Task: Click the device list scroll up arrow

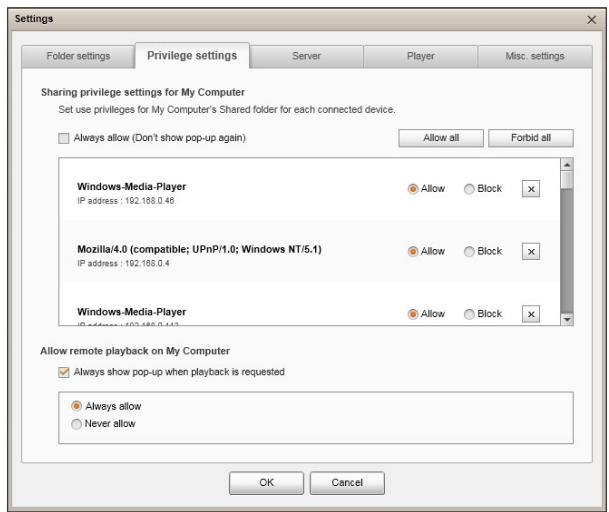Action: pos(567,165)
